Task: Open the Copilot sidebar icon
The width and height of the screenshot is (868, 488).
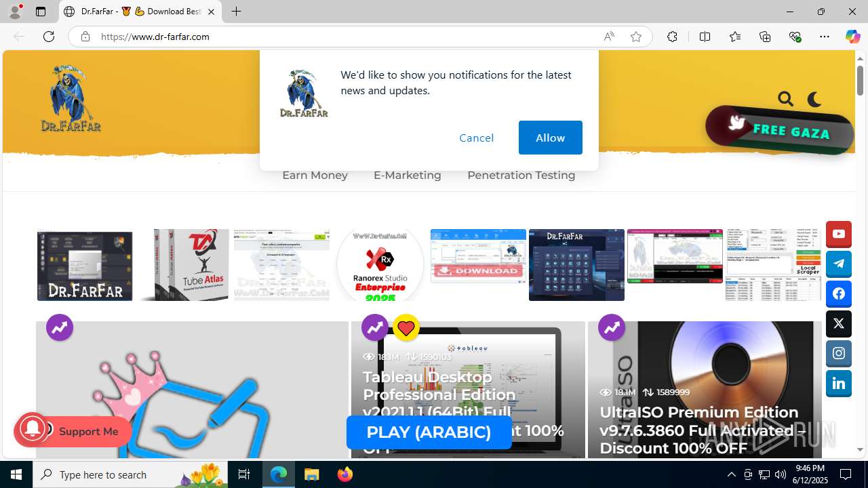Action: point(852,37)
